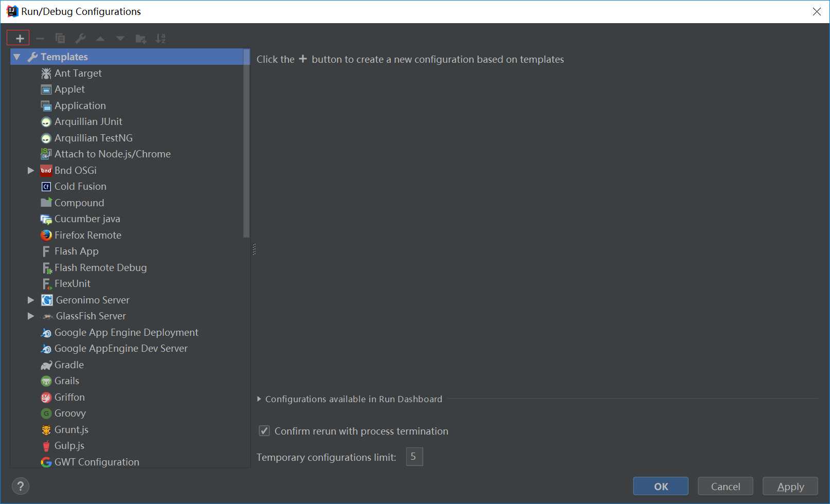Click the Move Down arrow icon
This screenshot has height=504, width=830.
(120, 39)
